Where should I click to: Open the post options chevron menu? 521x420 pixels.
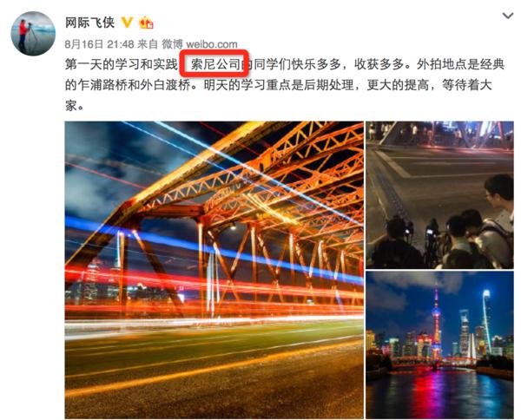[x=507, y=16]
